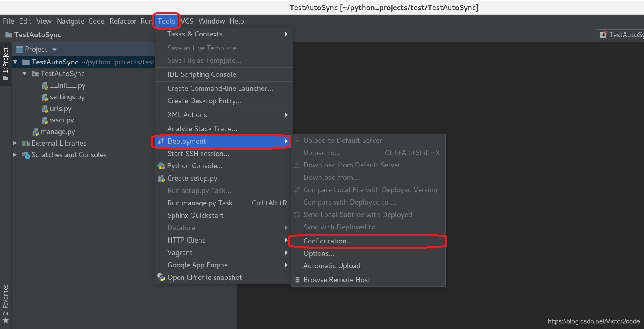Expand XML Actions submenu arrow
This screenshot has width=644, height=329.
coord(286,115)
